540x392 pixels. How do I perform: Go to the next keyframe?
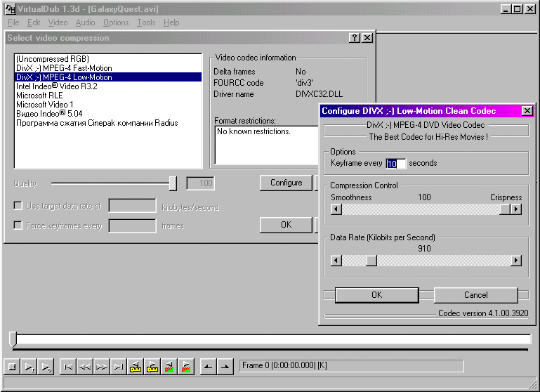pos(152,367)
